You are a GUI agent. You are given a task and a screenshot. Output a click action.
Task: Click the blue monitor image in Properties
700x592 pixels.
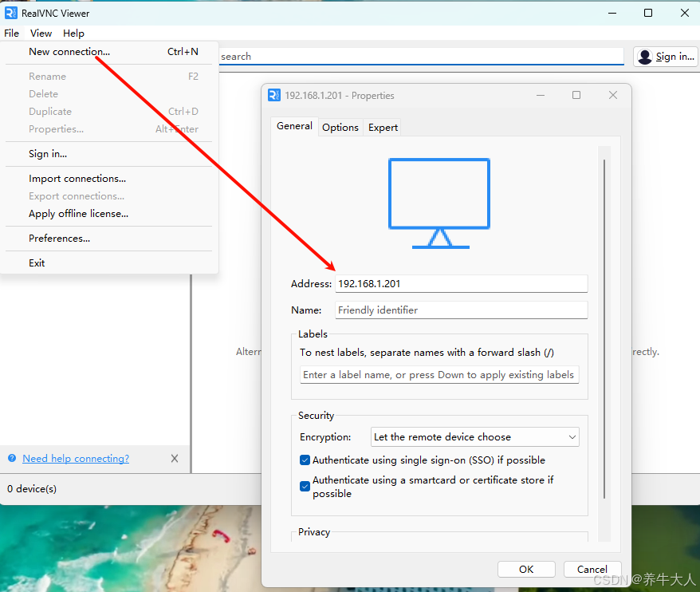(439, 203)
